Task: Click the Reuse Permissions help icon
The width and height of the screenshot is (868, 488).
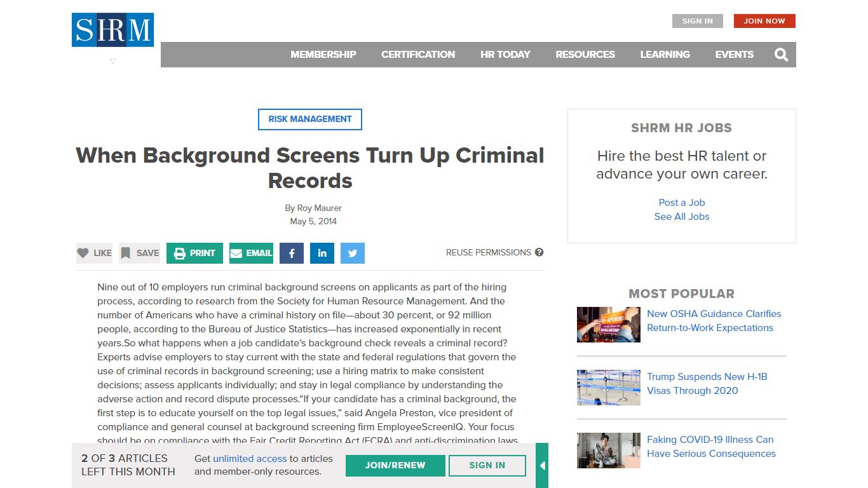Action: (x=539, y=252)
